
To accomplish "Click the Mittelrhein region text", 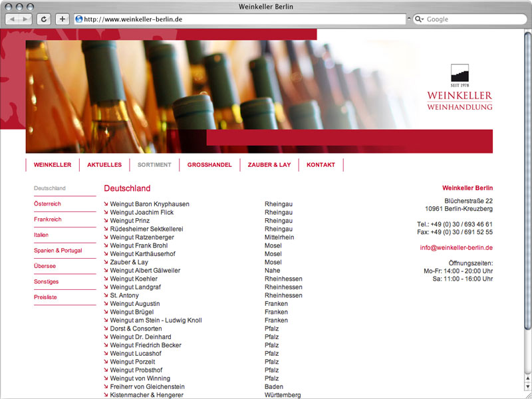I will click(279, 237).
